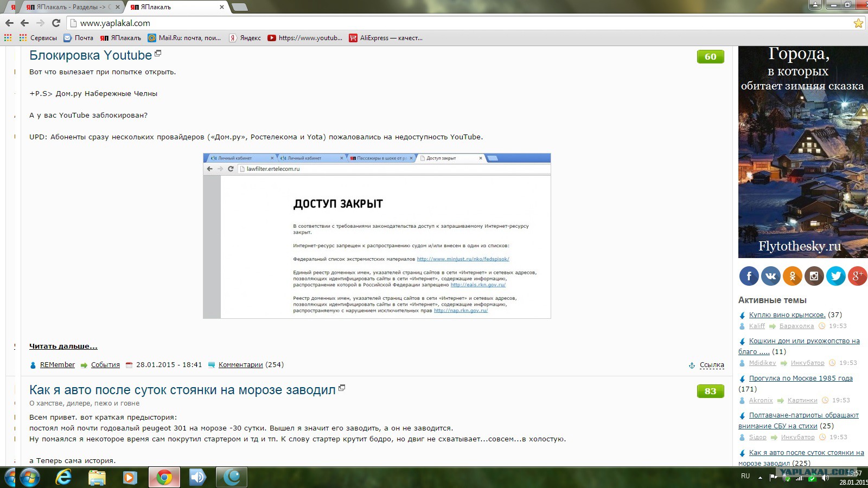Open topic 'Кошкин дом или рукожопство на благо'

[x=799, y=346]
